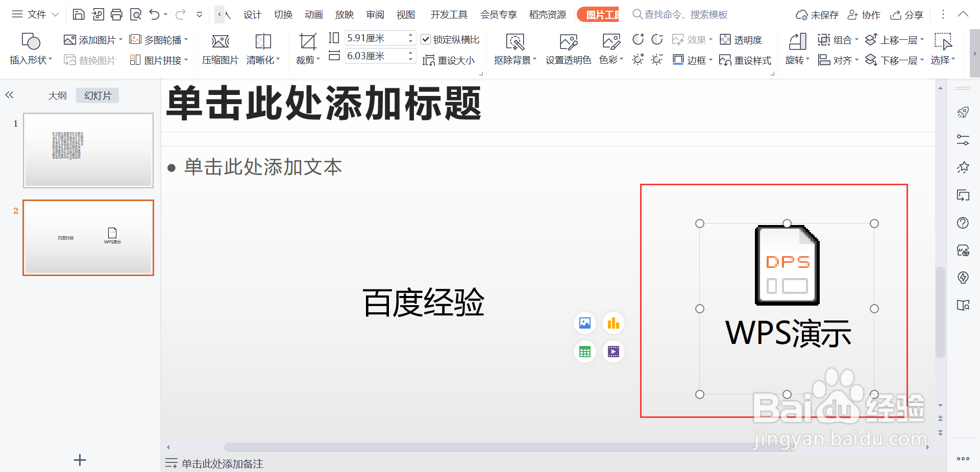Switch to the Design tab
Screen dimensions: 980x472
[252, 15]
